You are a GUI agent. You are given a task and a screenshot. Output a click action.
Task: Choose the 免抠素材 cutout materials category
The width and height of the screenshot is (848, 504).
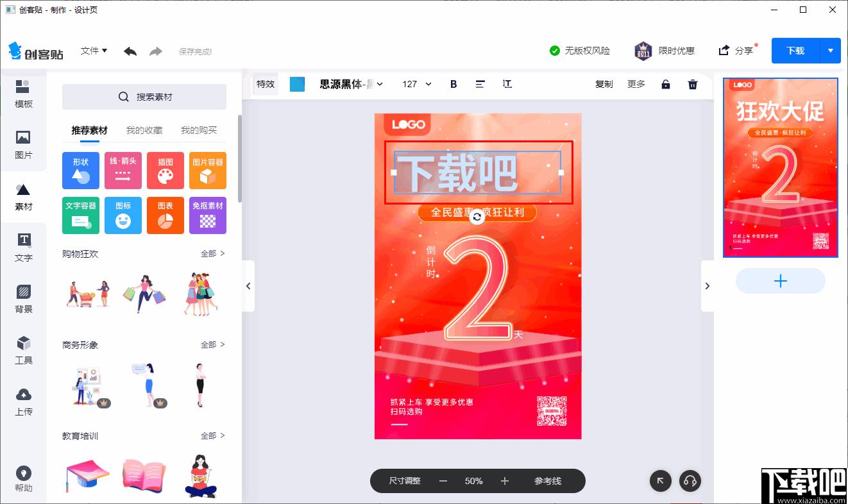[x=208, y=215]
